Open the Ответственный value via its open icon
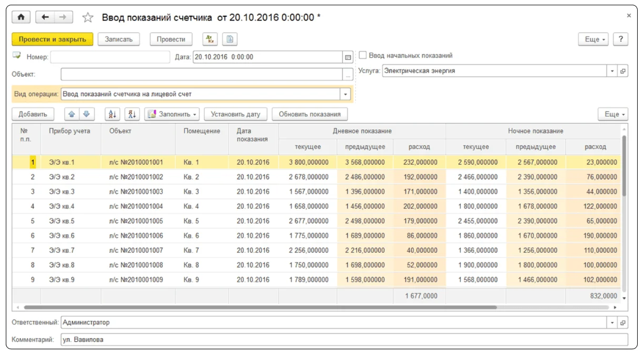 623,322
